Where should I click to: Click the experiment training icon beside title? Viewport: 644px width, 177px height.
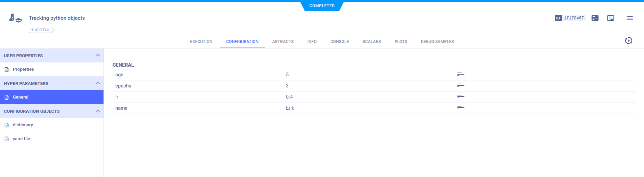tap(15, 18)
